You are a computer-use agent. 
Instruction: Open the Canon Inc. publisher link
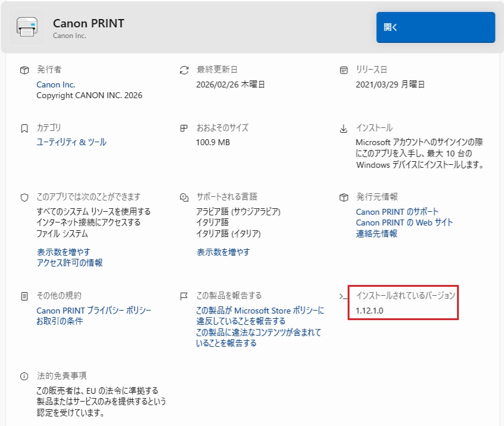point(56,84)
